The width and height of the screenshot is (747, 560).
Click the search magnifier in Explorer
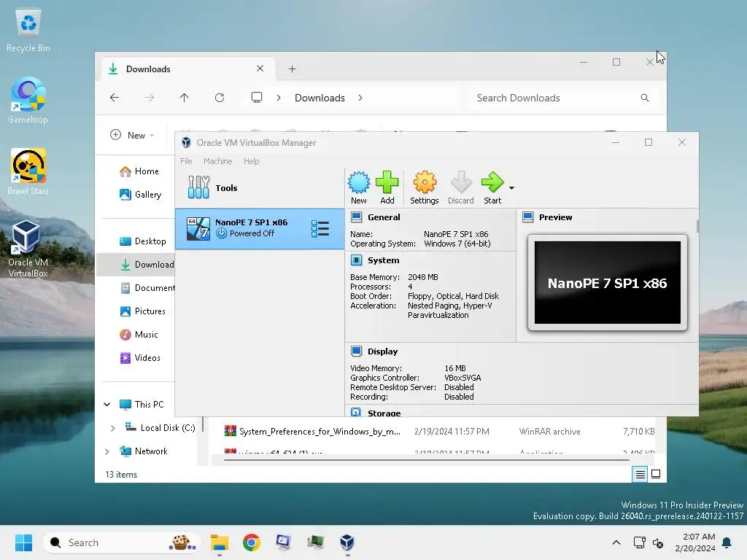pos(645,98)
